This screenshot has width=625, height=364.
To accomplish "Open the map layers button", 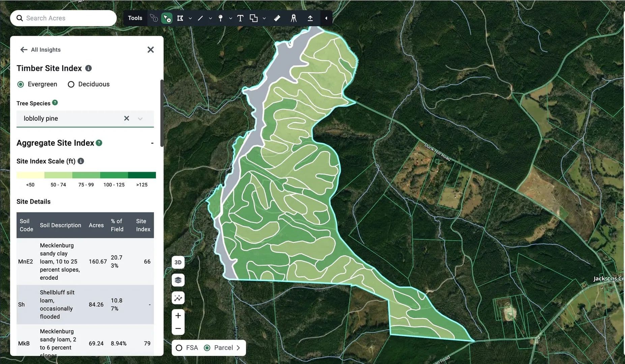I will click(x=178, y=280).
